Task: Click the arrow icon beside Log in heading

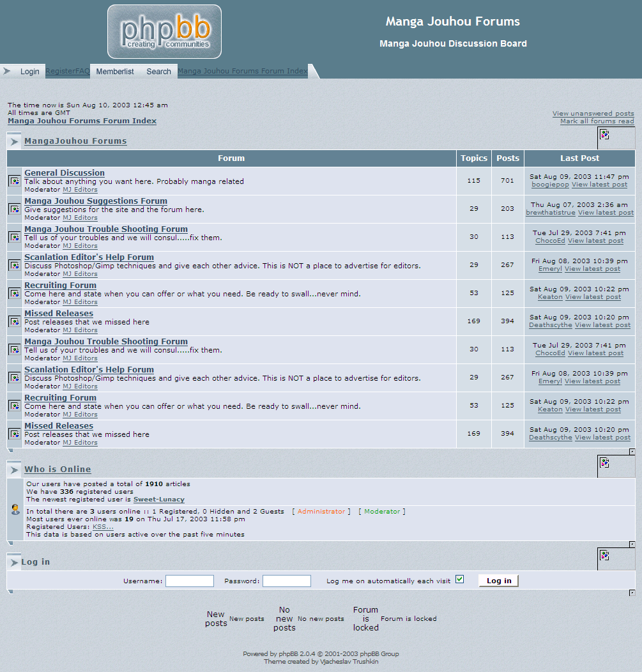Action: pos(14,562)
